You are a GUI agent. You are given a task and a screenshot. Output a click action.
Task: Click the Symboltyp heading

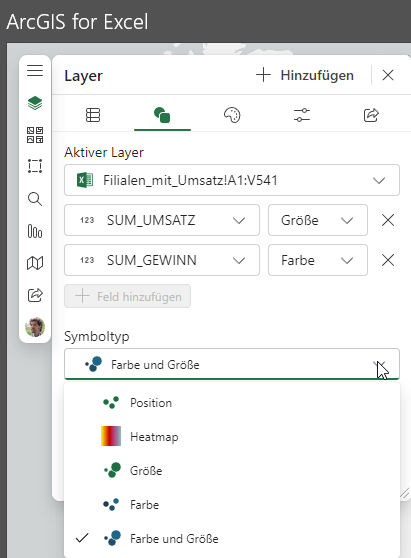click(x=97, y=336)
